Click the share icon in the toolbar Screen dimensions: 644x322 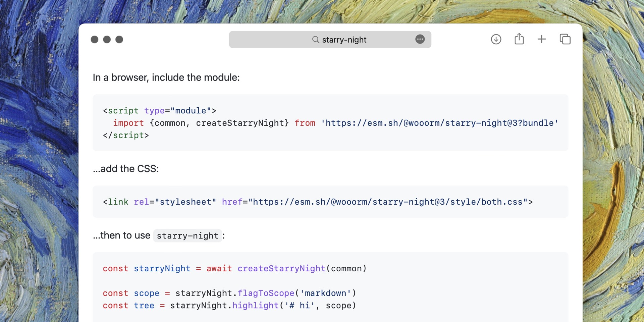point(519,39)
